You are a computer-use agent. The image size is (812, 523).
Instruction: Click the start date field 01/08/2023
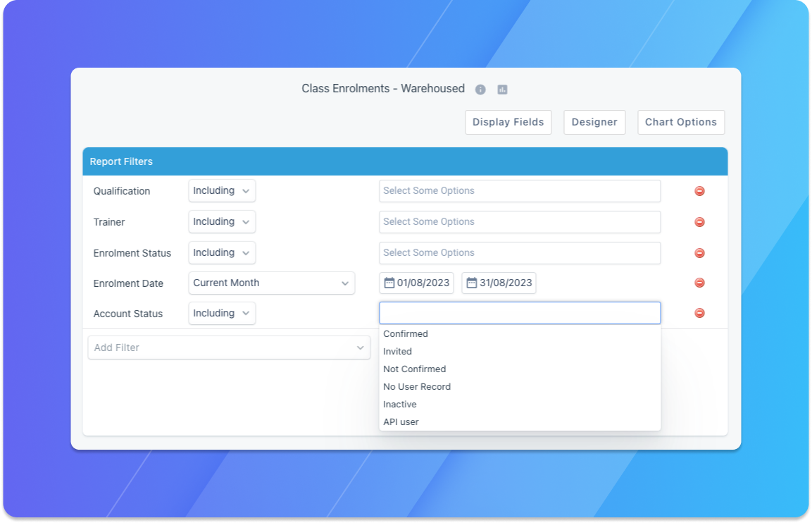[x=416, y=283]
